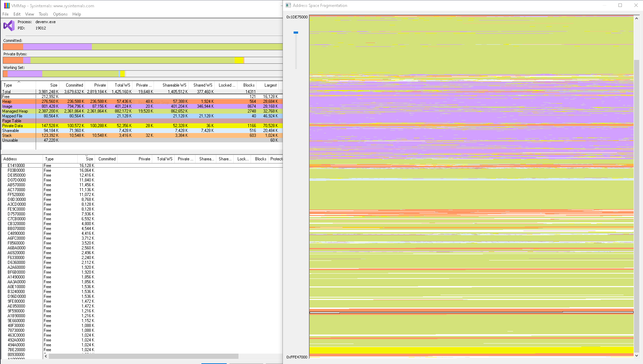The image size is (643, 364).
Task: Select Free block at address A6FC0000
Action: 142,238
